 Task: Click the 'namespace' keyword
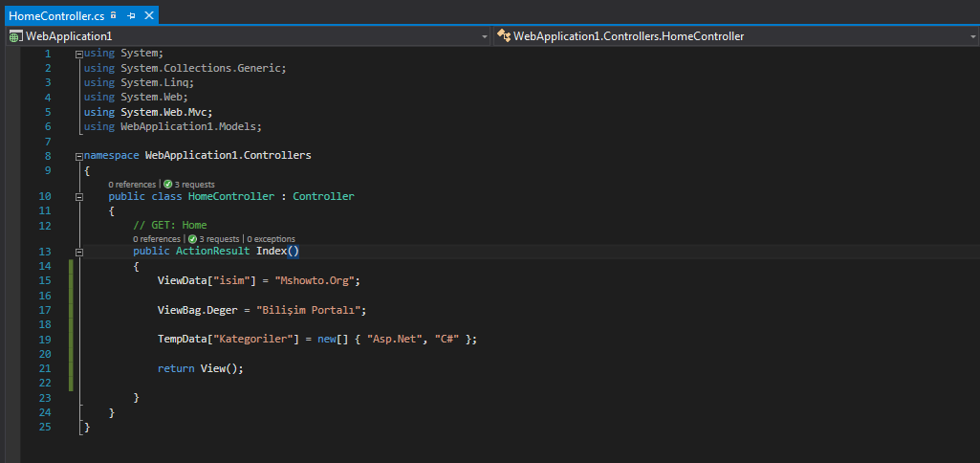[111, 155]
